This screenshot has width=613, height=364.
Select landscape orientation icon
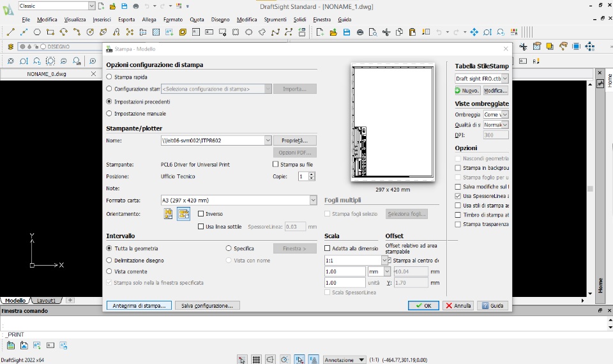point(183,213)
